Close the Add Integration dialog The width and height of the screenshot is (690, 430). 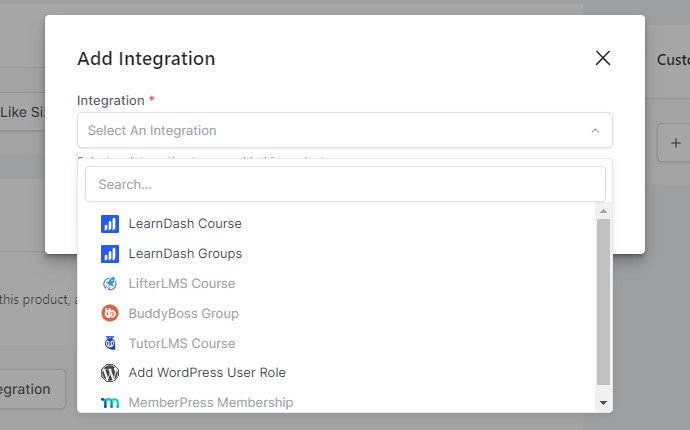pyautogui.click(x=602, y=58)
